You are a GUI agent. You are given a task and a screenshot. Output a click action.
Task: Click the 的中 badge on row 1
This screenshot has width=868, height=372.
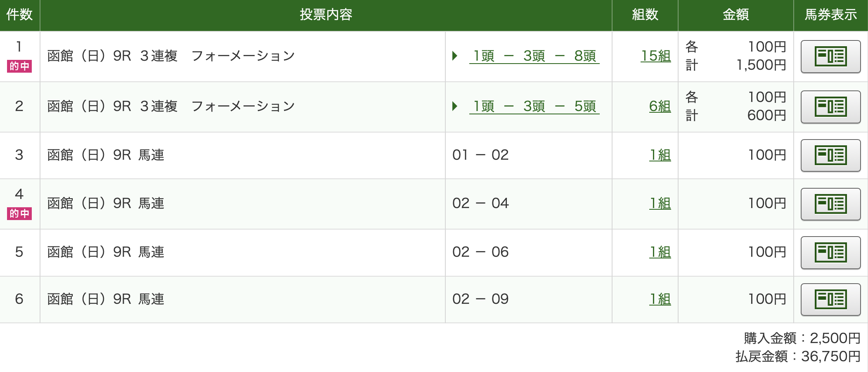click(19, 66)
